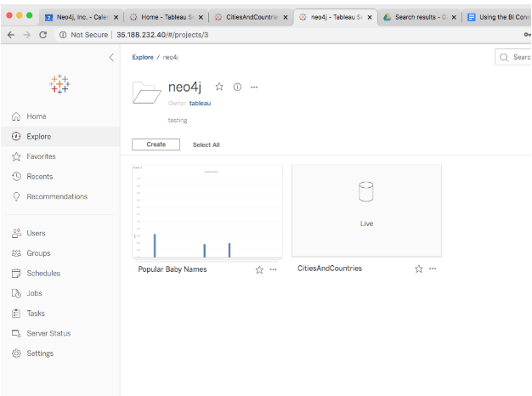Image resolution: width=532 pixels, height=396 pixels.
Task: Close the Home - Tableau Server tab
Action: (x=201, y=17)
